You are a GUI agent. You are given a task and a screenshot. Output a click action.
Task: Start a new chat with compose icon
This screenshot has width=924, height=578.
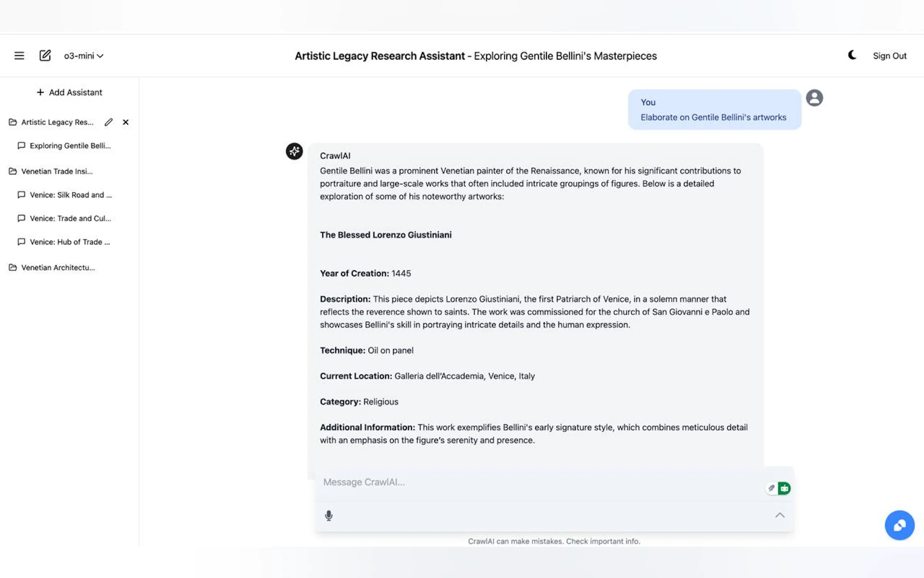point(45,56)
